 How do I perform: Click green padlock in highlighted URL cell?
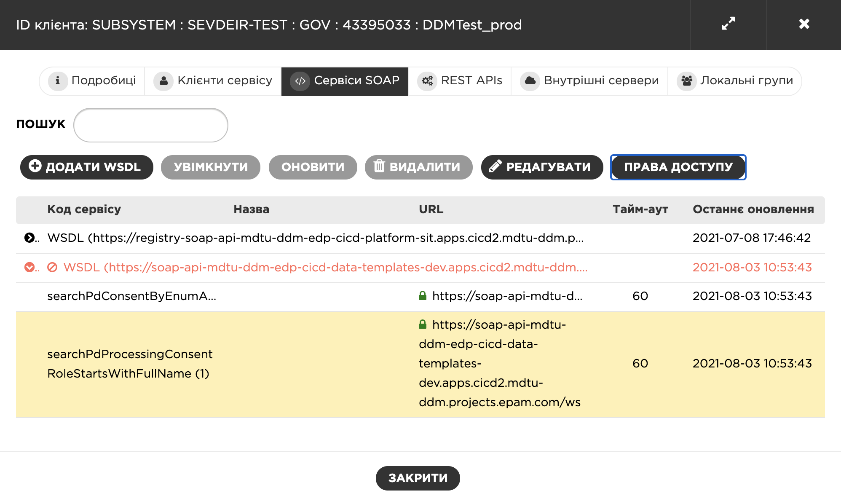423,324
